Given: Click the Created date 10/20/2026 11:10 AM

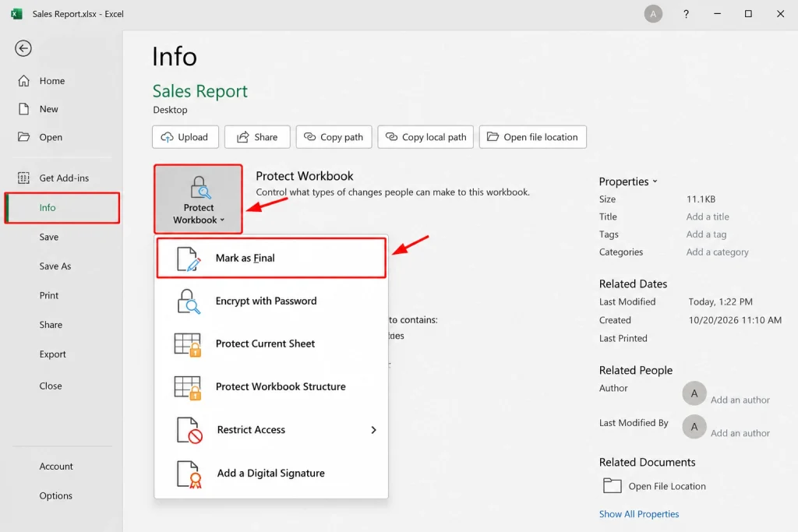Looking at the screenshot, I should (x=735, y=320).
